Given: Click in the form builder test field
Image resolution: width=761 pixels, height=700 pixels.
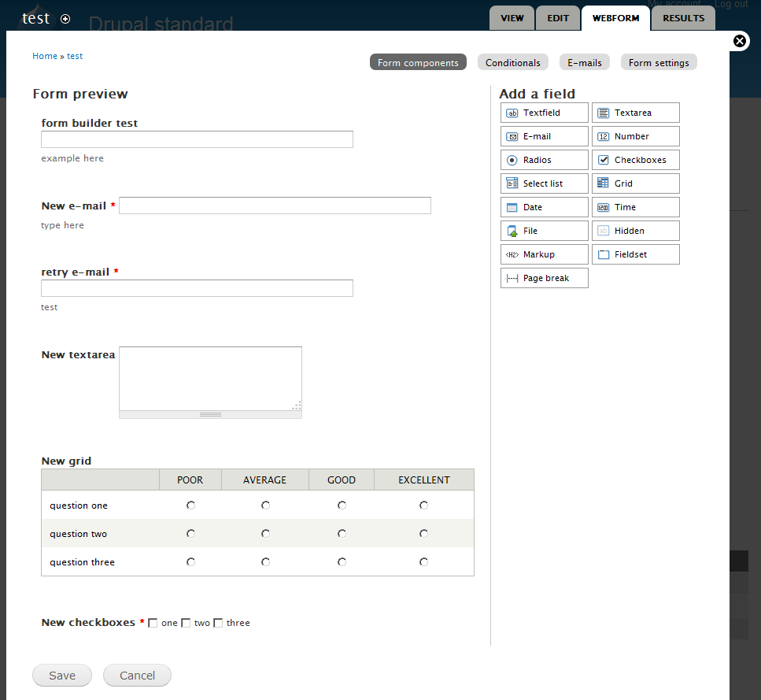Looking at the screenshot, I should 197,139.
